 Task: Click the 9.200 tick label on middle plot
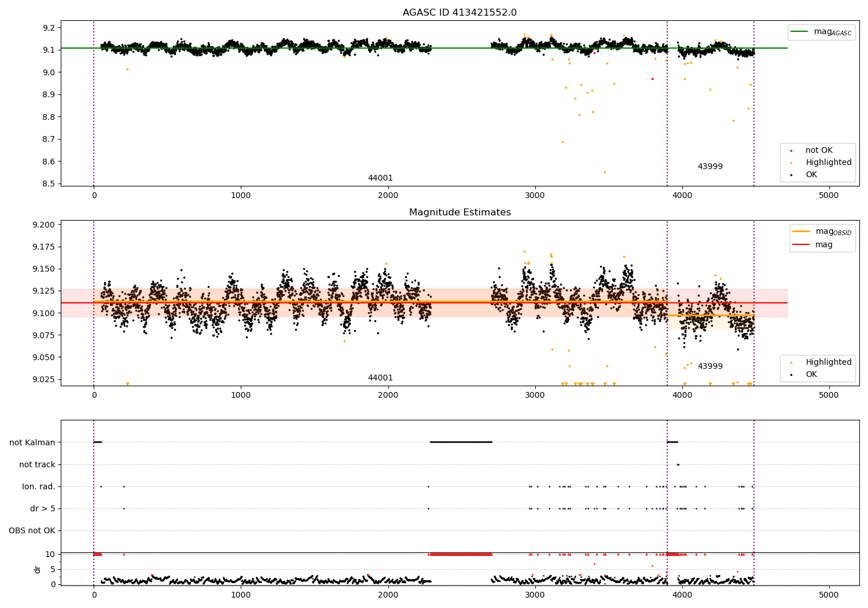(x=44, y=225)
